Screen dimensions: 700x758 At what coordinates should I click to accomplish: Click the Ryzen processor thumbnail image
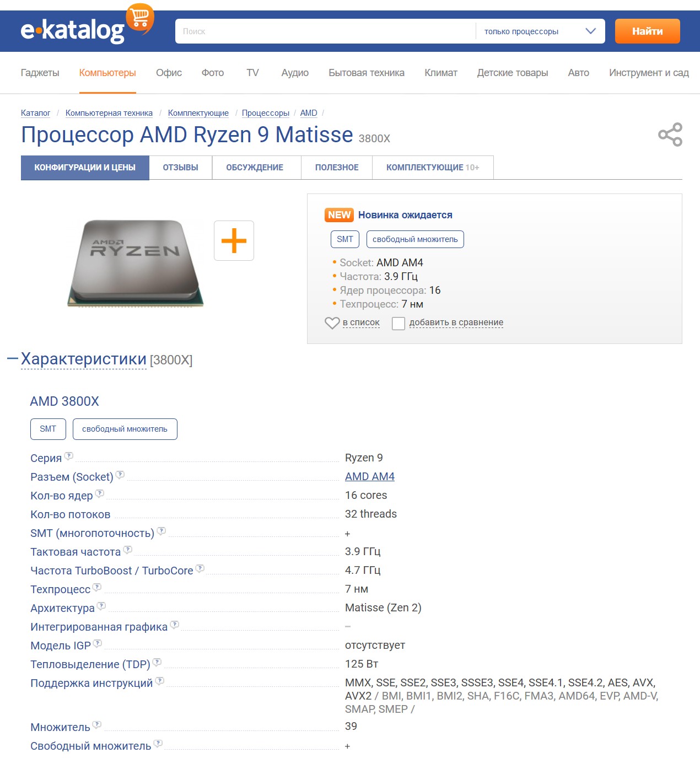(136, 263)
